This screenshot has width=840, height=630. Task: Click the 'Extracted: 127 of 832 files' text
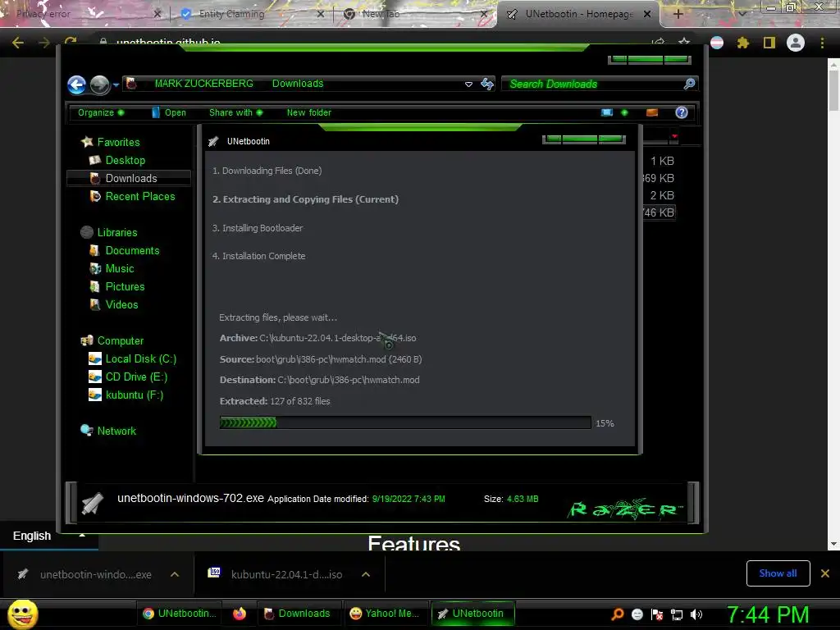pyautogui.click(x=275, y=401)
